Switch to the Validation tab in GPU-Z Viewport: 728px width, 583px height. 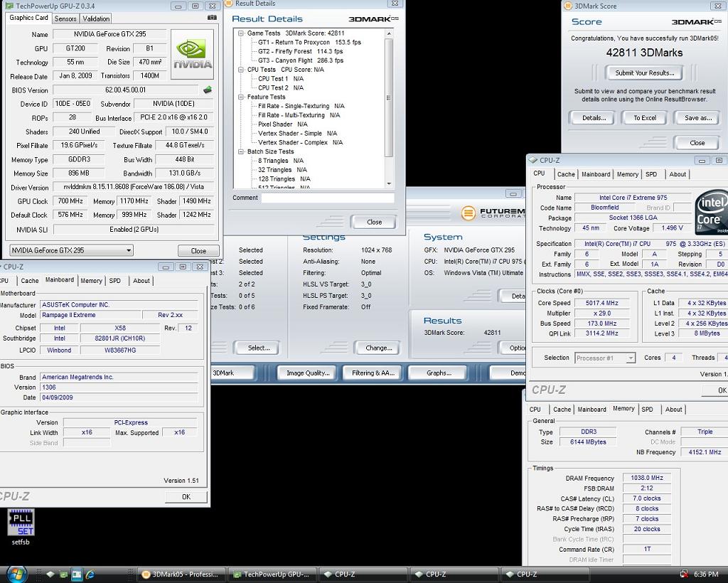[x=96, y=18]
